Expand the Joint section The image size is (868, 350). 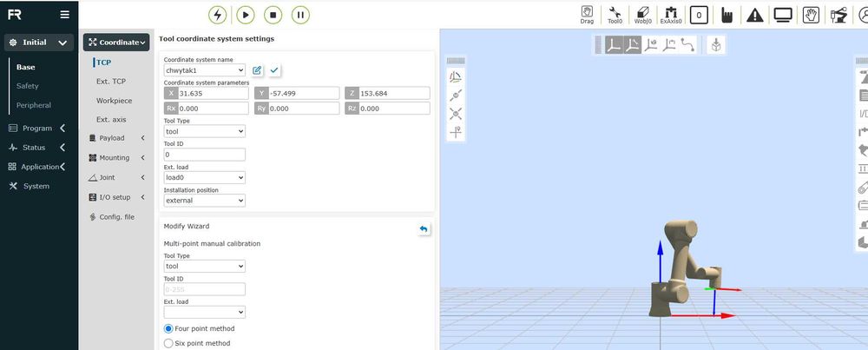coord(117,178)
